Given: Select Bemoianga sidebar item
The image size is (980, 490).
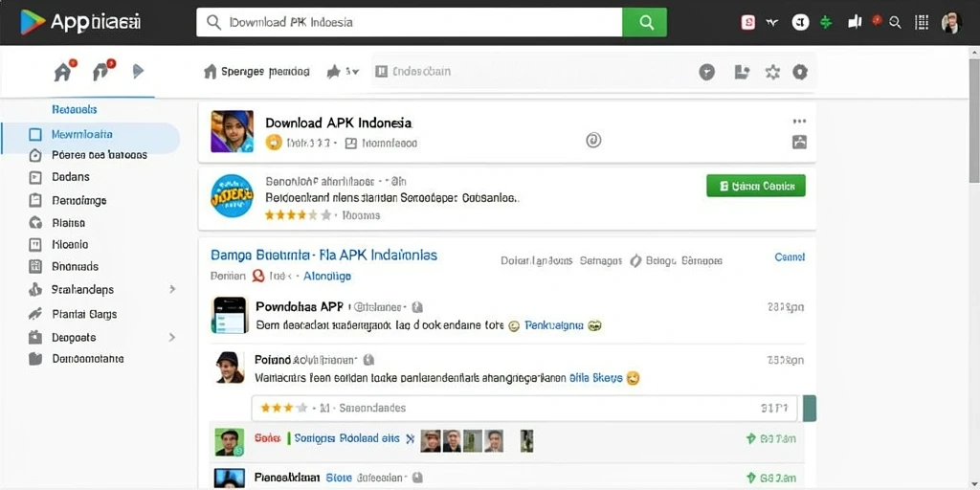Looking at the screenshot, I should click(68, 201).
